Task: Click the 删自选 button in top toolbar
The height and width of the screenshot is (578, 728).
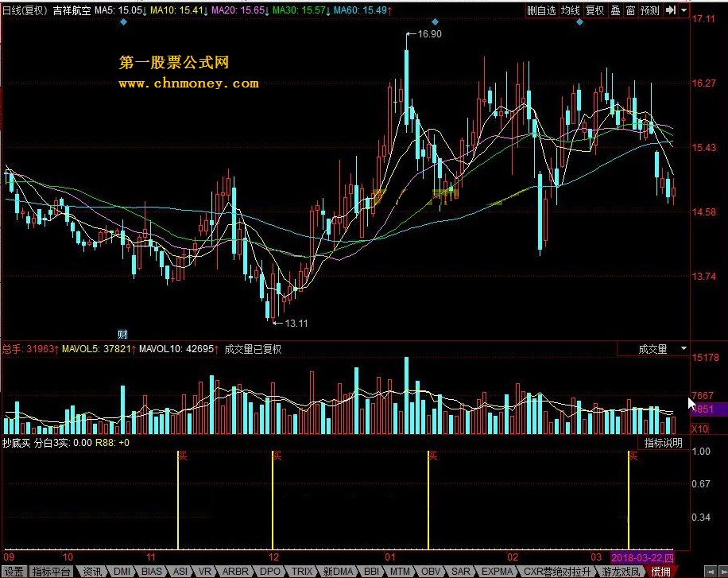Action: (x=541, y=10)
